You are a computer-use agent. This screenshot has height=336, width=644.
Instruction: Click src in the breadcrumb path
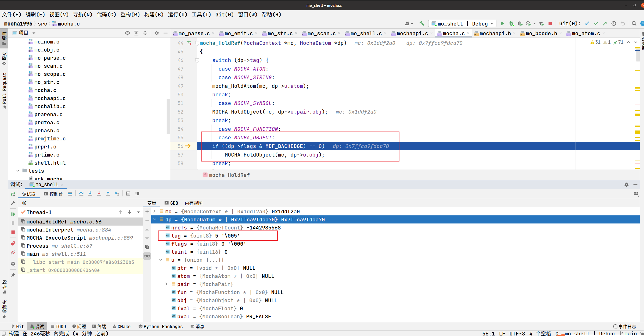pos(42,24)
